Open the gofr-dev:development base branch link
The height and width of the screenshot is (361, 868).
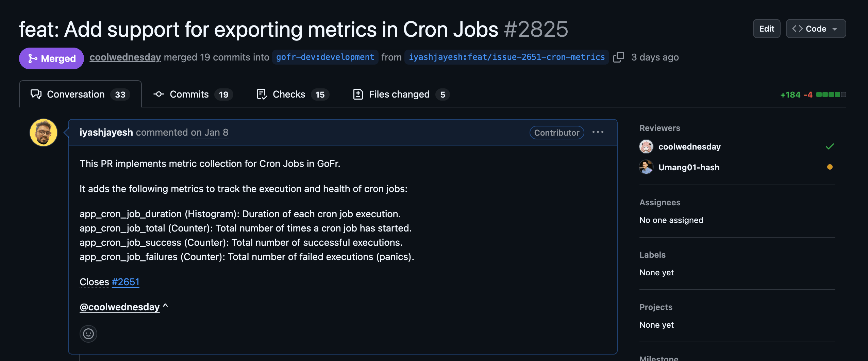point(325,57)
